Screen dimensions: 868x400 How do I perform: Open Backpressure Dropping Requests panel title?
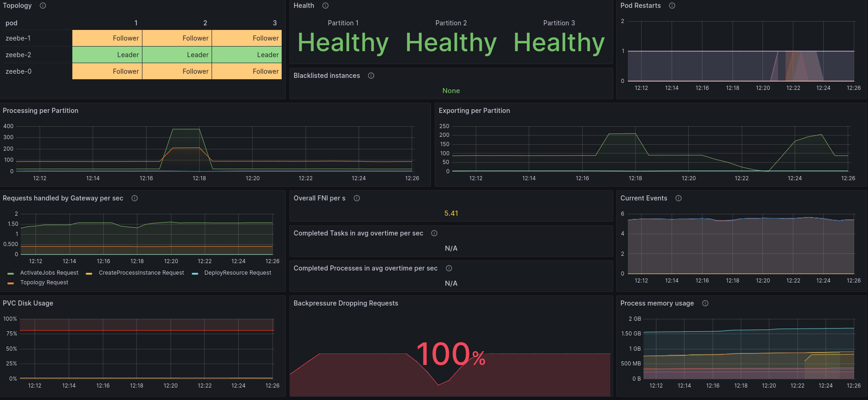[x=346, y=303]
